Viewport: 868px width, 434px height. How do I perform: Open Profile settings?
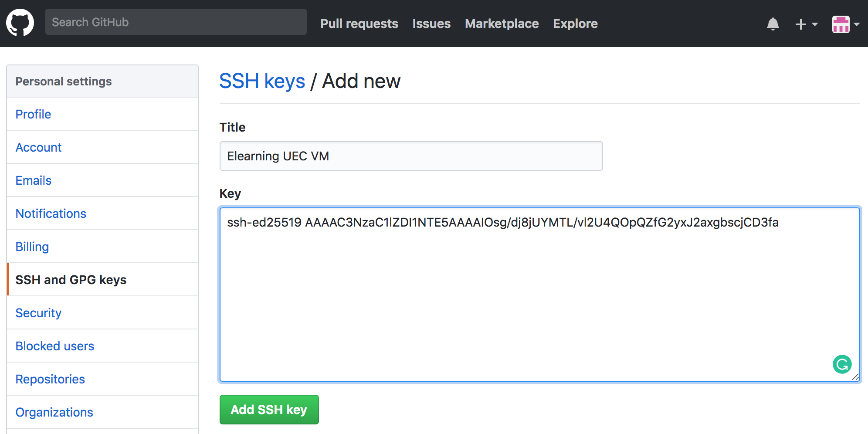[102, 114]
